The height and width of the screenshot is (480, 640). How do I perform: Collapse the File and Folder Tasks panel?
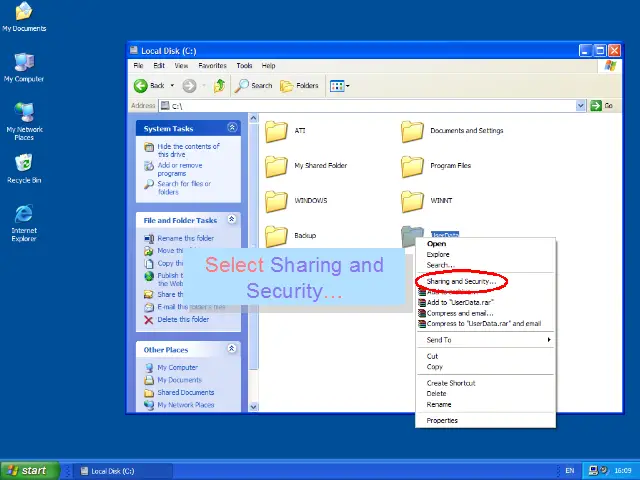pyautogui.click(x=232, y=220)
